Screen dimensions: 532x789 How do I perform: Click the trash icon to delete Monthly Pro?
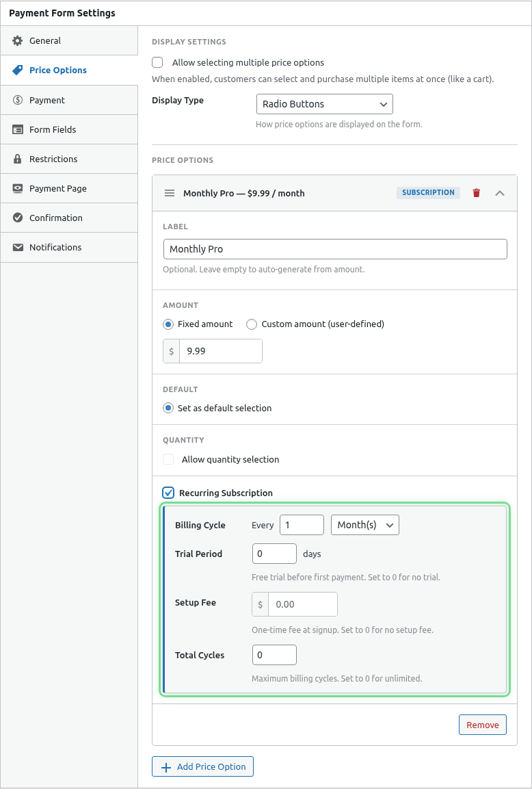point(476,192)
